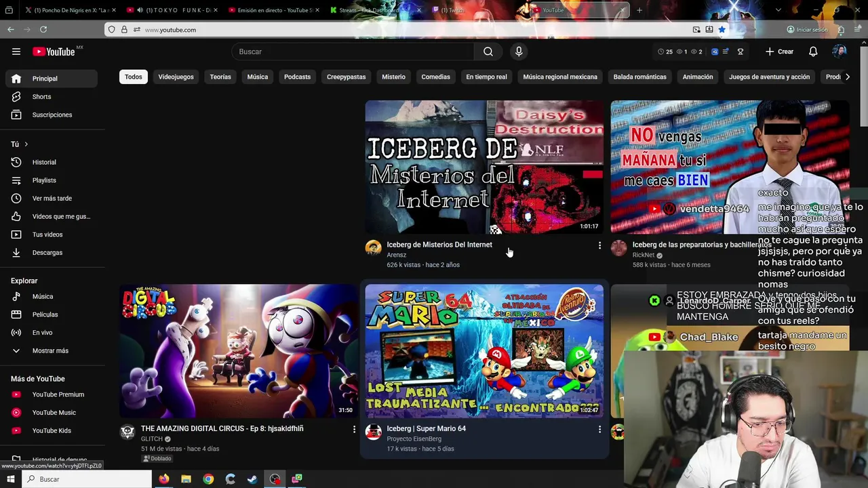Viewport: 868px width, 488px height.
Task: Open Tus videos in sidebar
Action: [x=52, y=235]
